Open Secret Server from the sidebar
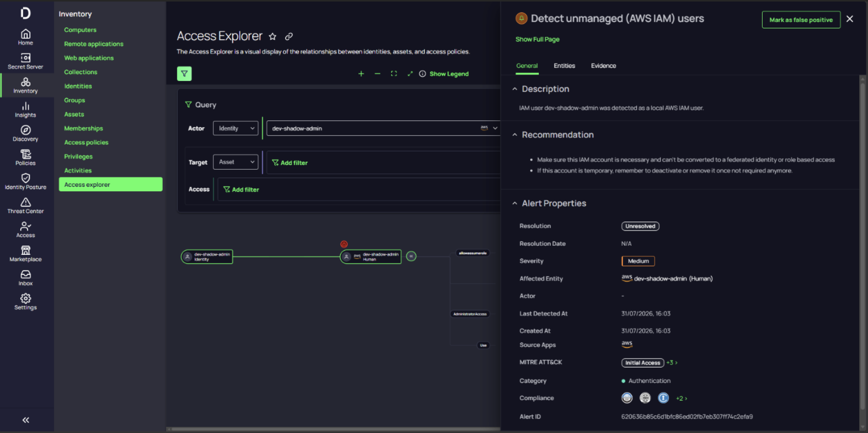 (x=26, y=61)
